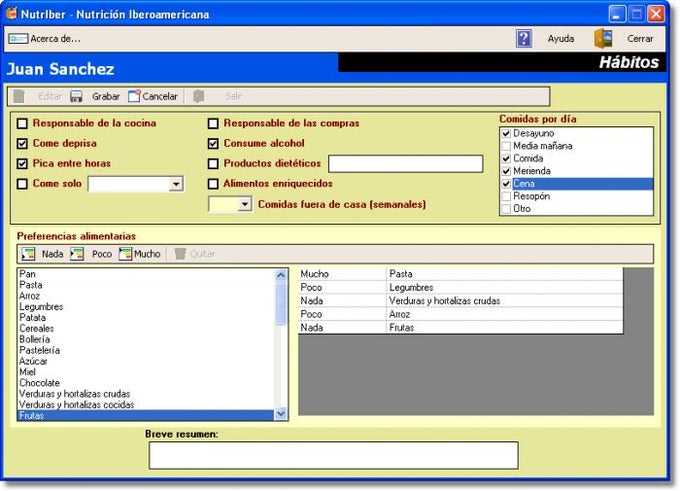Select Legumbres in the food list
The width and height of the screenshot is (680, 491).
pos(146,307)
